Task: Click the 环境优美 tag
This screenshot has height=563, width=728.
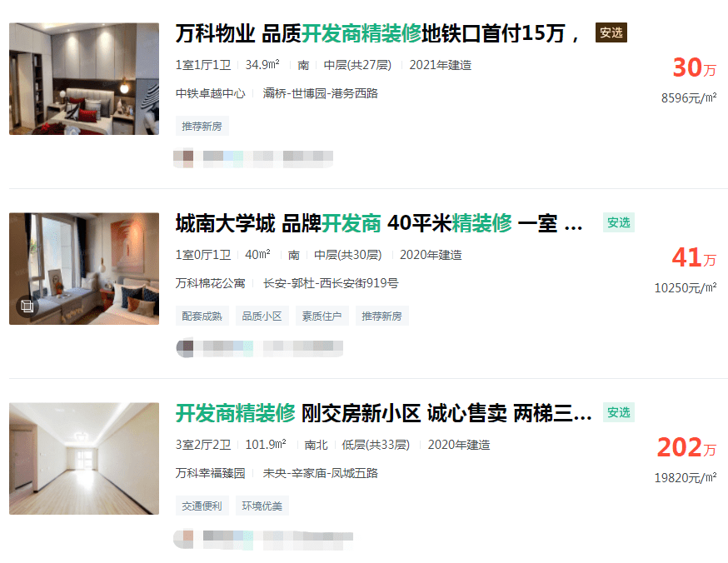Action: point(262,506)
